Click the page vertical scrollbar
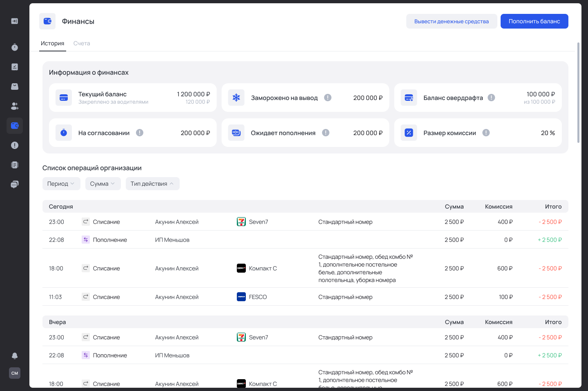The image size is (588, 391). (578, 93)
